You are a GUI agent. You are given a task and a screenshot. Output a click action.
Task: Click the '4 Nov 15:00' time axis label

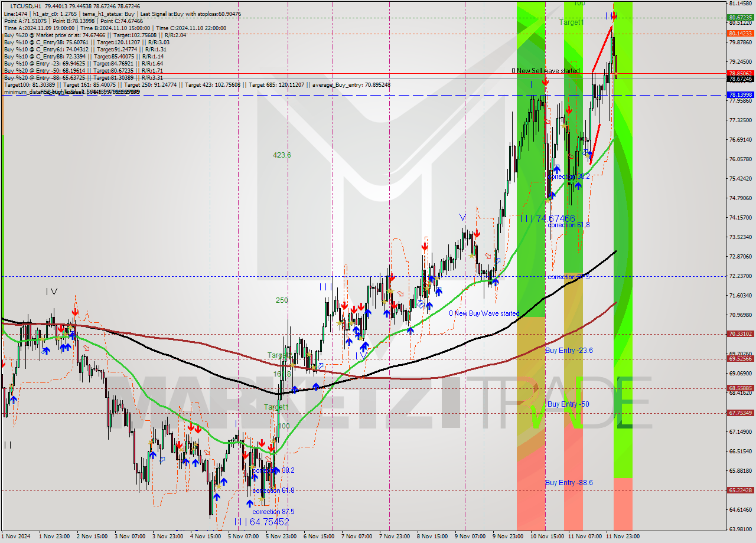[x=206, y=537]
